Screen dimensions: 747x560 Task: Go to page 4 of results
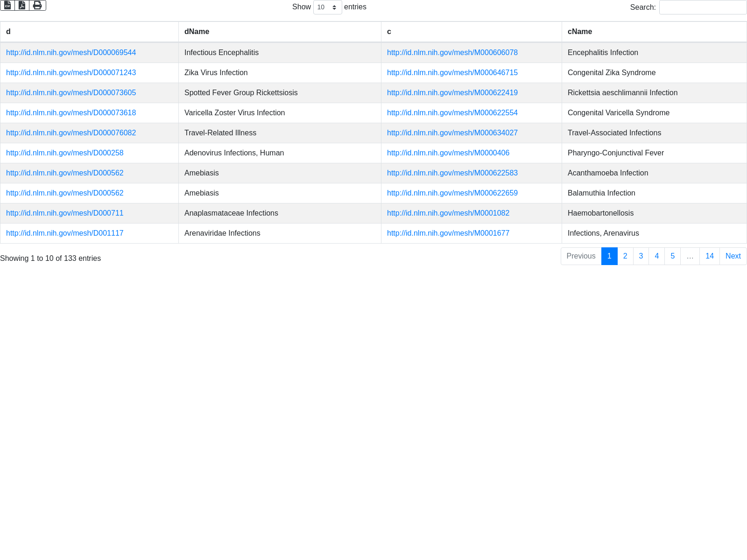click(x=656, y=256)
